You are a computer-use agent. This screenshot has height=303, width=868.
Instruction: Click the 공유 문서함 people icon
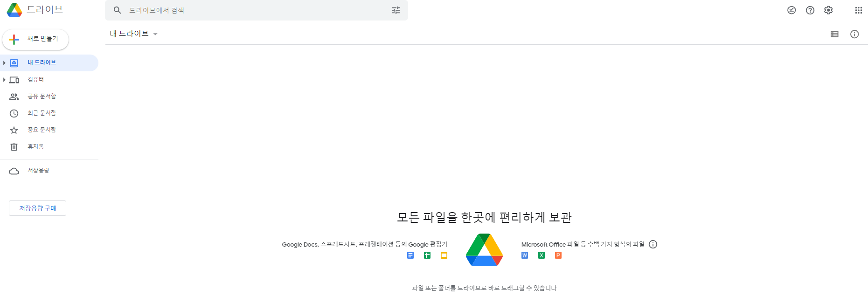(x=14, y=96)
